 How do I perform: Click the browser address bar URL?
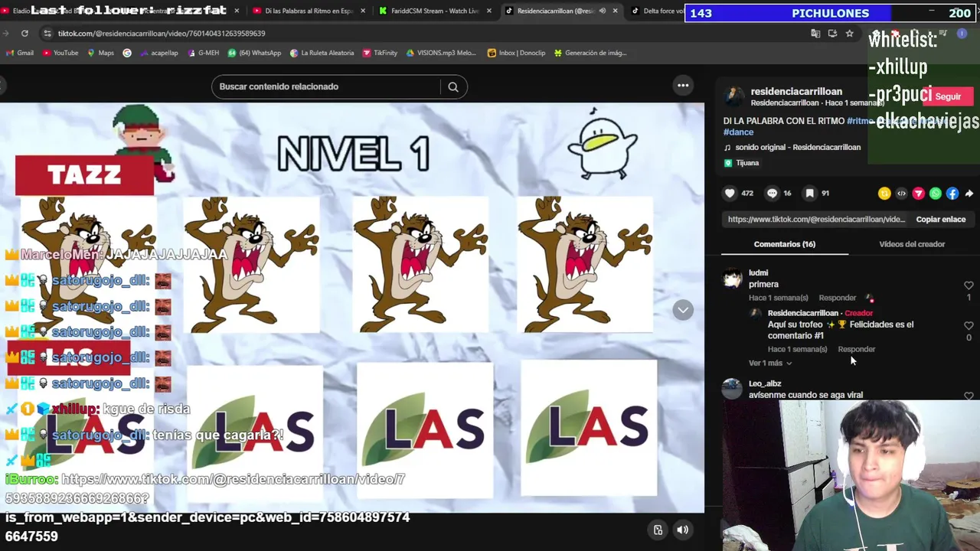[x=162, y=34]
